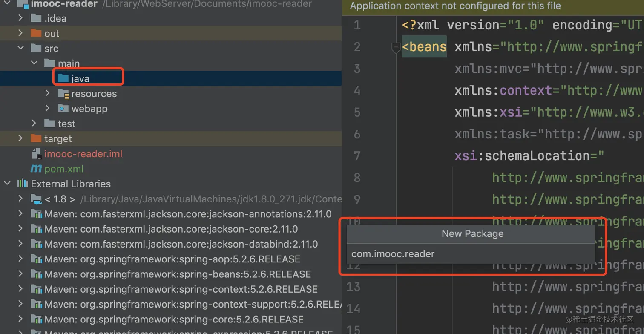644x334 pixels.
Task: Collapse the External Libraries node
Action: click(x=7, y=184)
